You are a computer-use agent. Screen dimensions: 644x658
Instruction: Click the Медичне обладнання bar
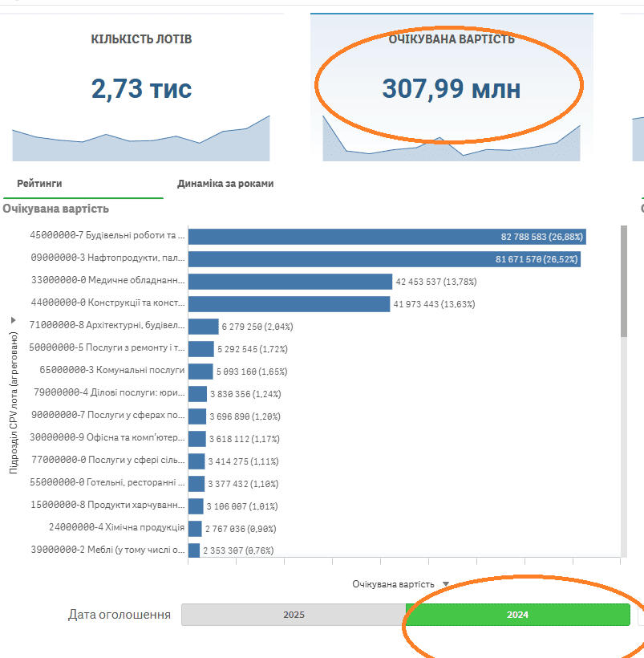pyautogui.click(x=290, y=282)
